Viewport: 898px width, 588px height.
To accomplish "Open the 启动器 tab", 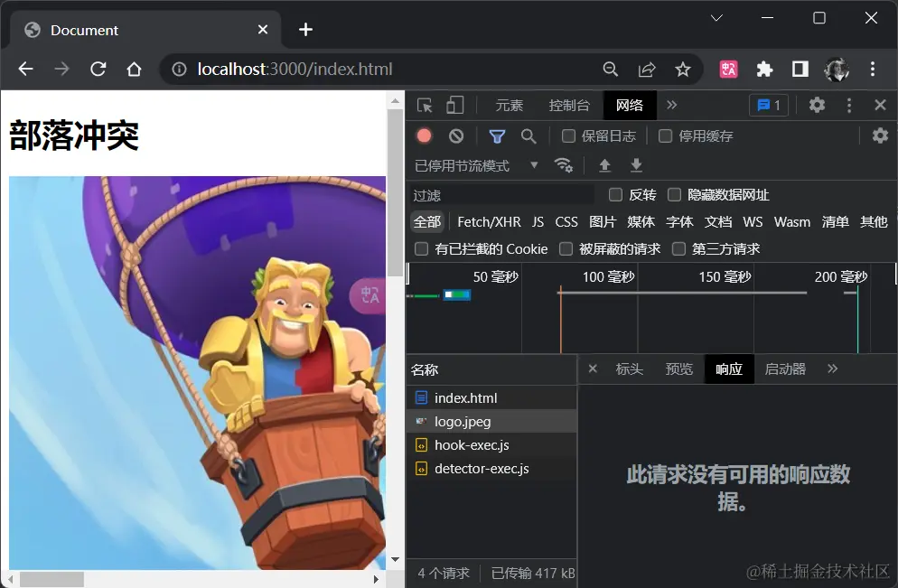I will (x=785, y=369).
